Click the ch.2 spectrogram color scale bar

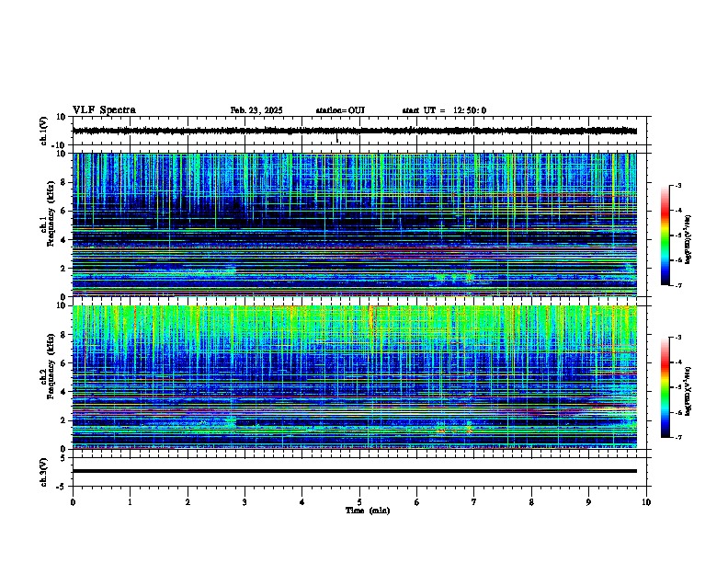pyautogui.click(x=665, y=387)
